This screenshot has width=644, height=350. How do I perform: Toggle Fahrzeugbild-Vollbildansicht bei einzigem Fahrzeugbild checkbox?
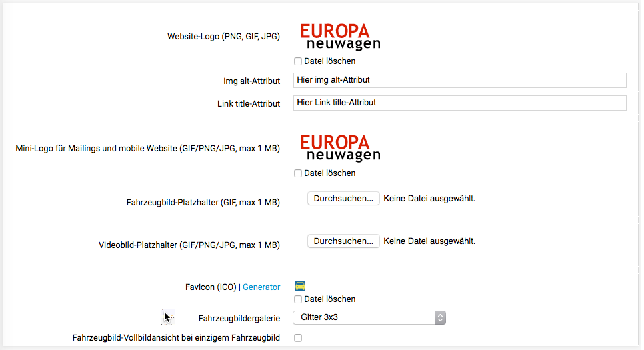[298, 338]
